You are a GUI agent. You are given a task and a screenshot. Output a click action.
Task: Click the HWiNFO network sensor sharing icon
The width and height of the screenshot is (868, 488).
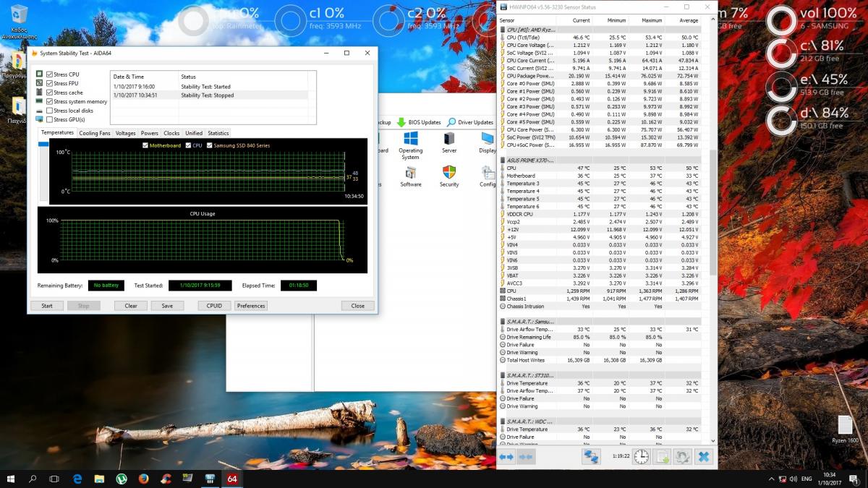[592, 457]
